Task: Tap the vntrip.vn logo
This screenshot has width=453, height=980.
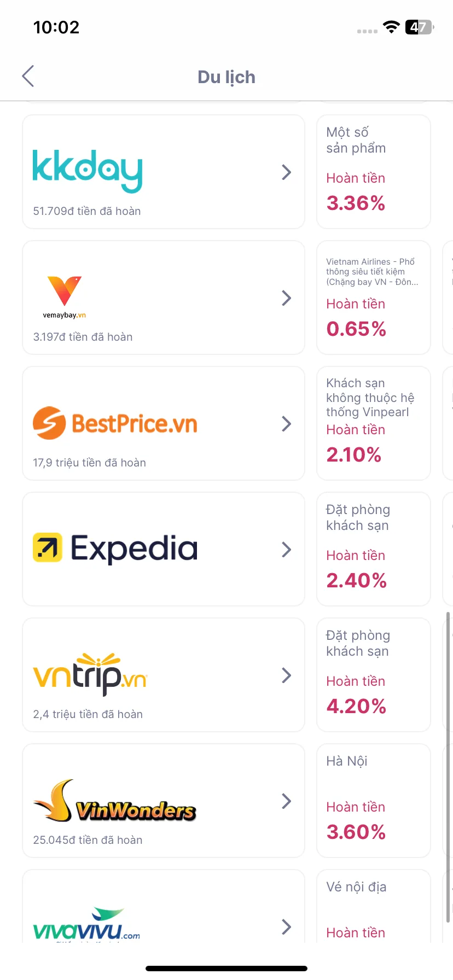Action: click(90, 674)
